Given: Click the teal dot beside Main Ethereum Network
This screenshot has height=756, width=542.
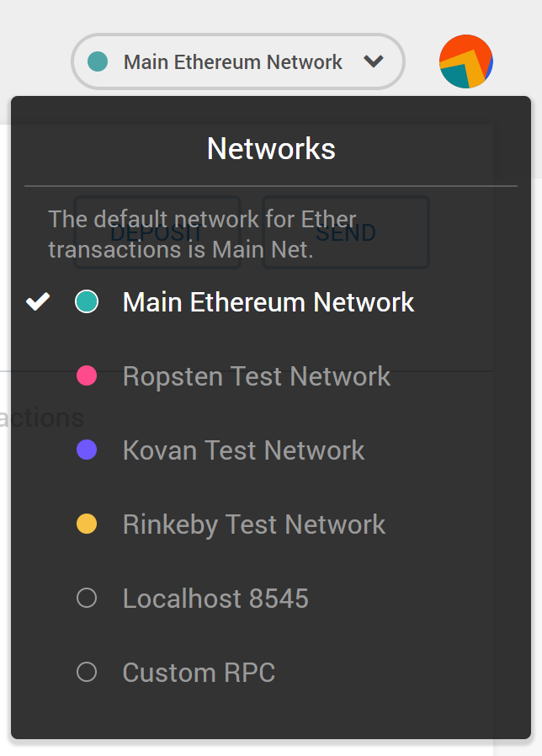Looking at the screenshot, I should pos(87,302).
